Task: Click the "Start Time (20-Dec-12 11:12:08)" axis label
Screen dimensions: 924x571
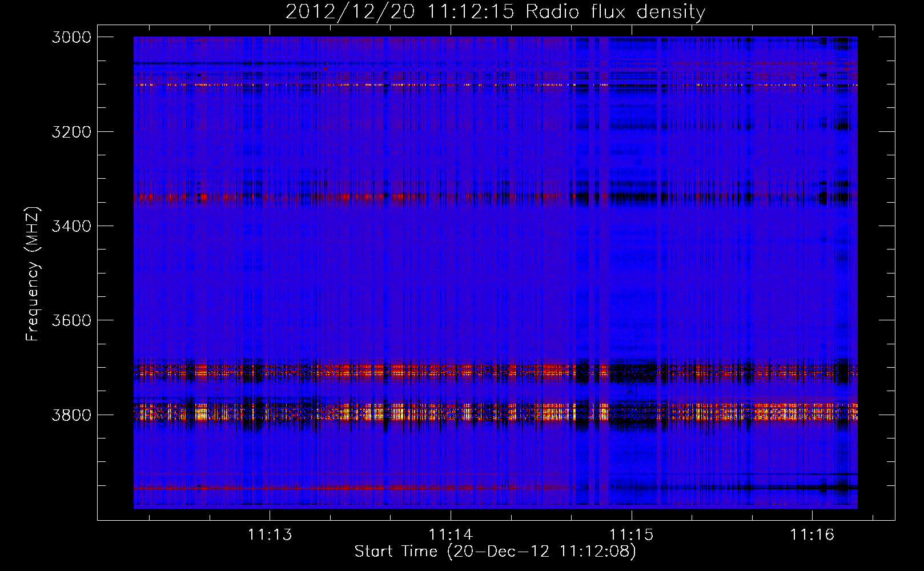Action: pyautogui.click(x=495, y=552)
